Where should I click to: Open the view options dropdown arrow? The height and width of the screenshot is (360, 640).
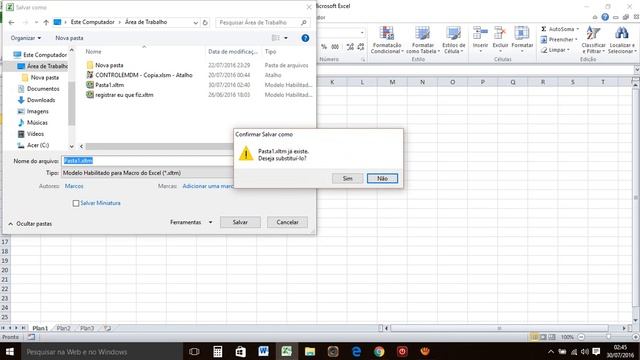click(x=286, y=38)
